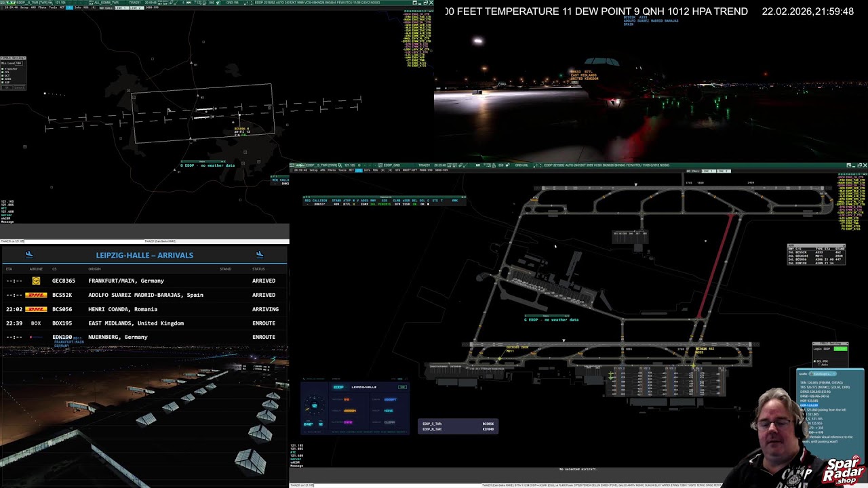This screenshot has width=868, height=488.
Task: Open Info menu in top-left radar window
Action: 77,7
